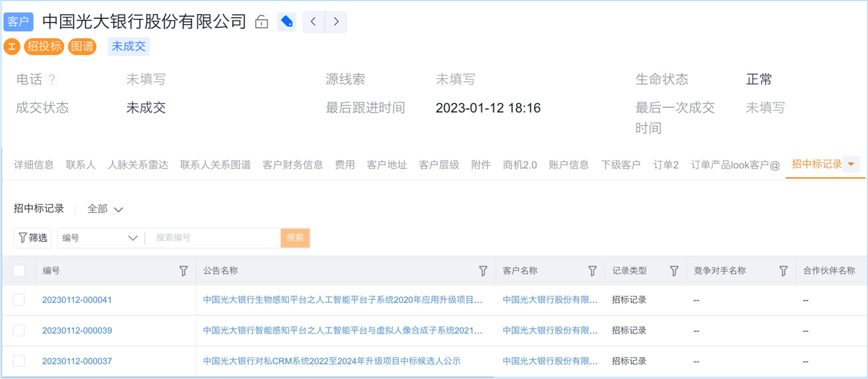This screenshot has width=868, height=379.
Task: Go to the next customer record arrow
Action: (336, 22)
